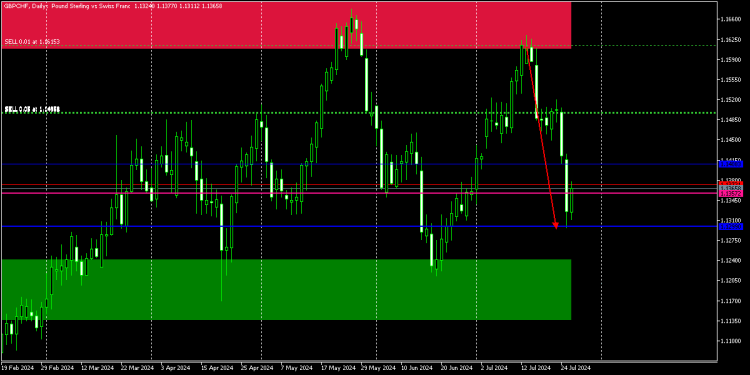Click the 15 Apr 2024 date label
The image size is (750, 375).
point(217,367)
